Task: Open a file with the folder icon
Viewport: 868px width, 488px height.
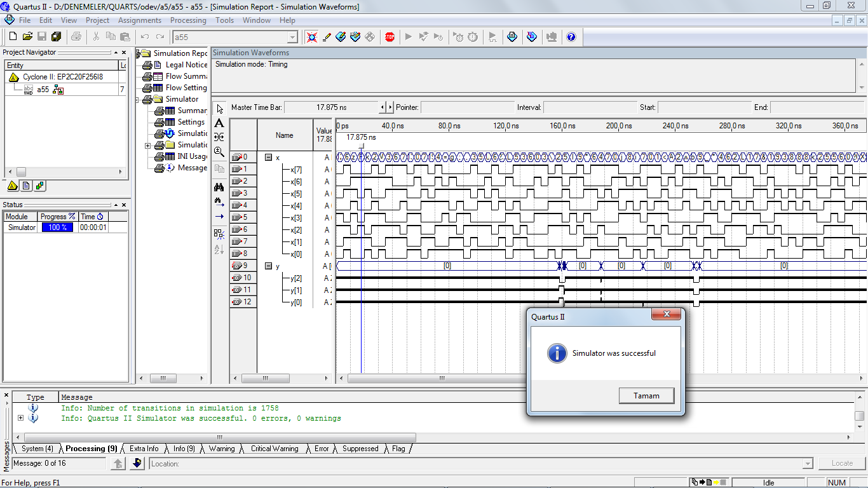Action: 27,37
